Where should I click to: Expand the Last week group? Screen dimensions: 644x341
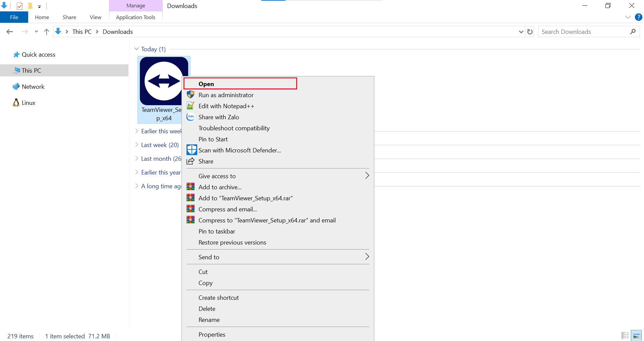pyautogui.click(x=137, y=145)
